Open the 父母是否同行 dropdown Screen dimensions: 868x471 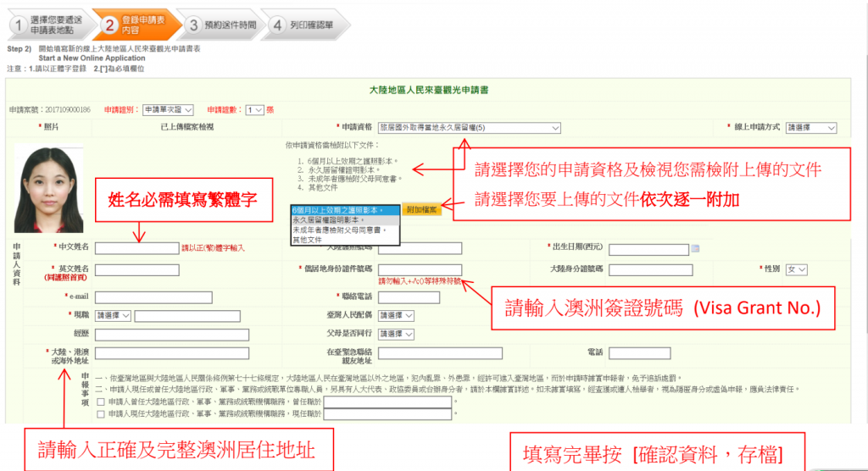click(x=396, y=335)
